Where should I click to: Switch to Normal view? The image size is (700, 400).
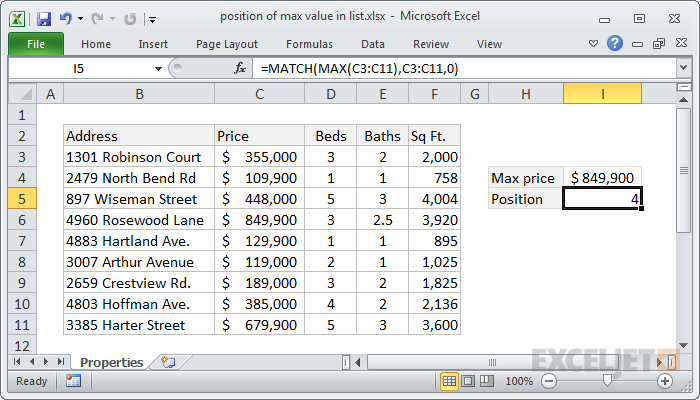click(449, 381)
